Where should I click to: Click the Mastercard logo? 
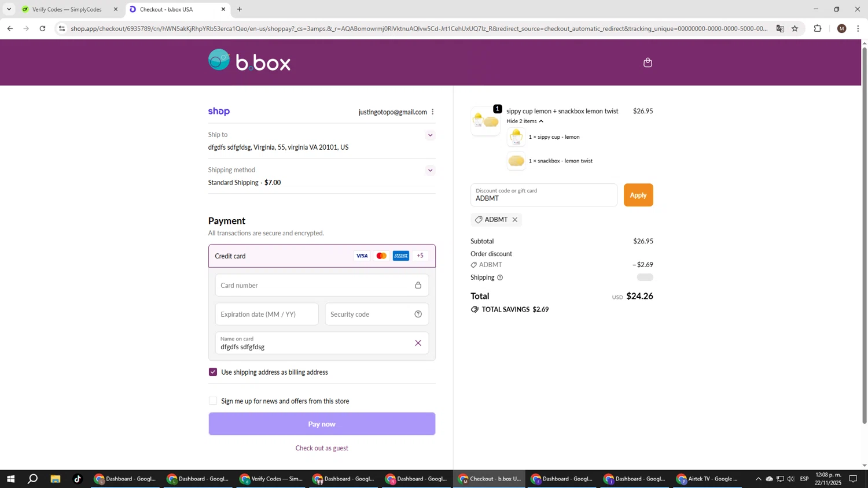(381, 256)
